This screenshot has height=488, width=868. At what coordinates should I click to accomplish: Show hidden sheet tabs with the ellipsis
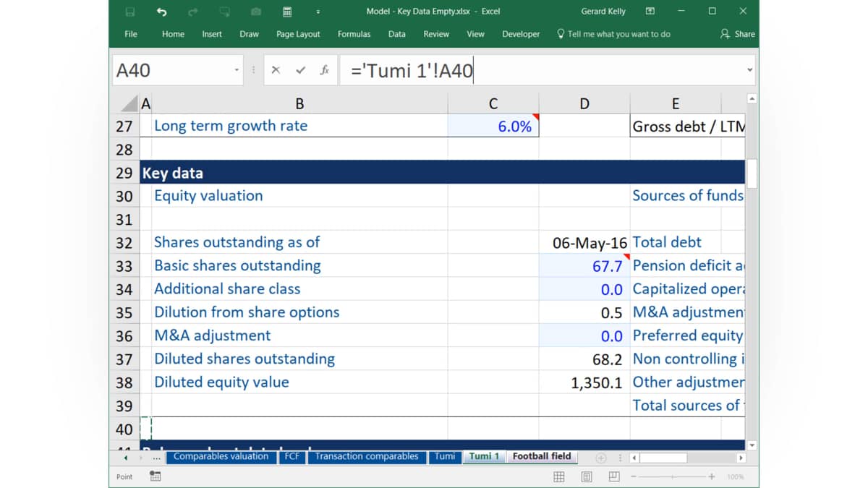click(156, 458)
